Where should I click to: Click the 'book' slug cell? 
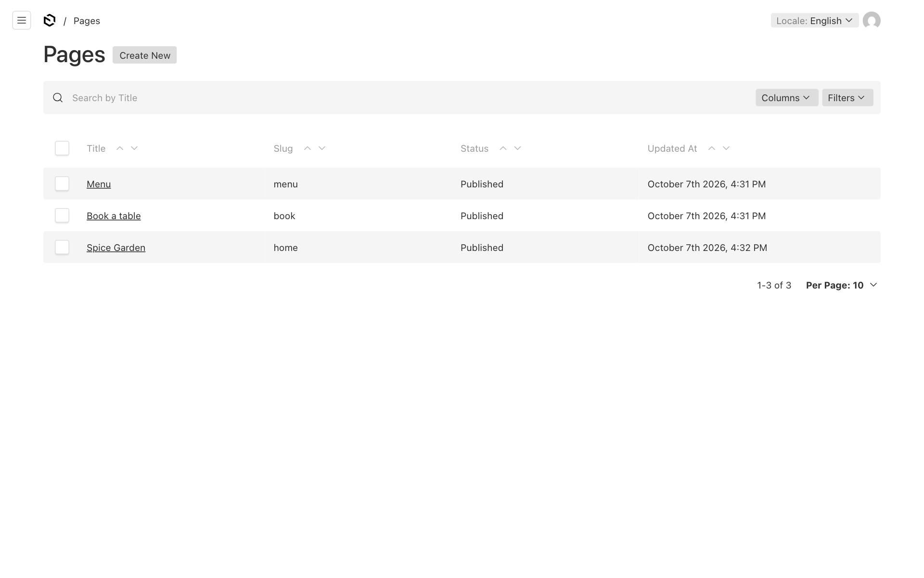(284, 216)
